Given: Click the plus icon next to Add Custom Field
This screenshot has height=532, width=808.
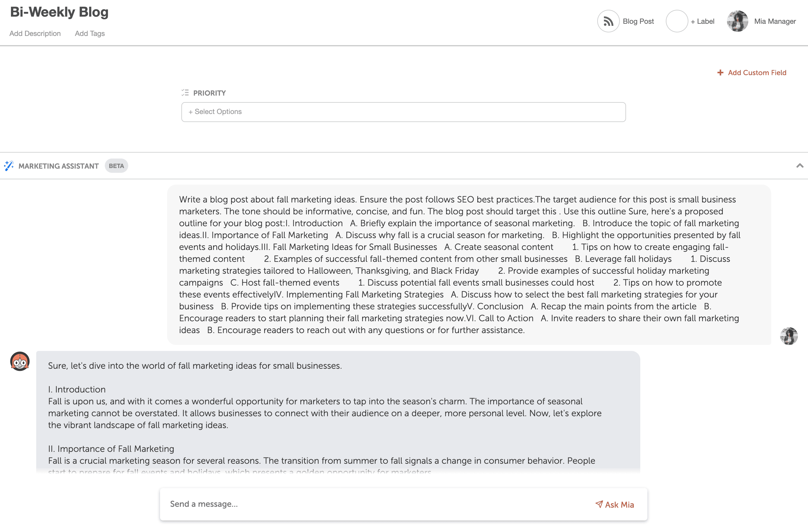Looking at the screenshot, I should [x=720, y=73].
